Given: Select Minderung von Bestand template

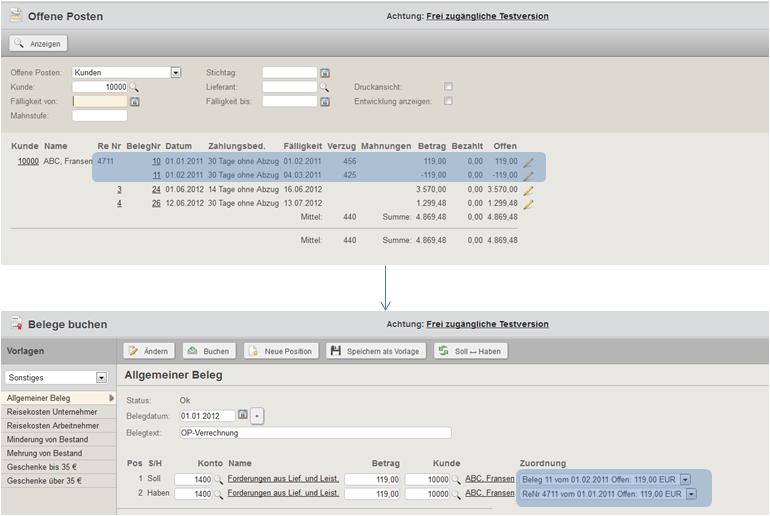Looking at the screenshot, I should click(x=46, y=439).
